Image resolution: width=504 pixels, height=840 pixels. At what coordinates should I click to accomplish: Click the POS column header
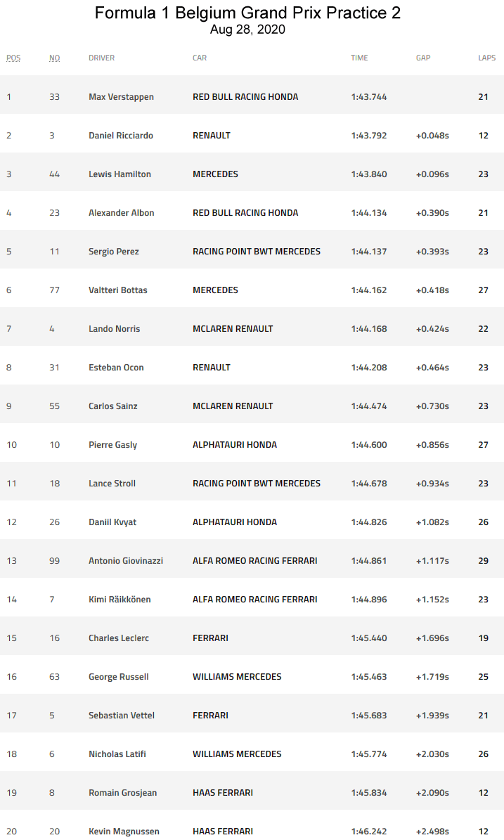(13, 58)
